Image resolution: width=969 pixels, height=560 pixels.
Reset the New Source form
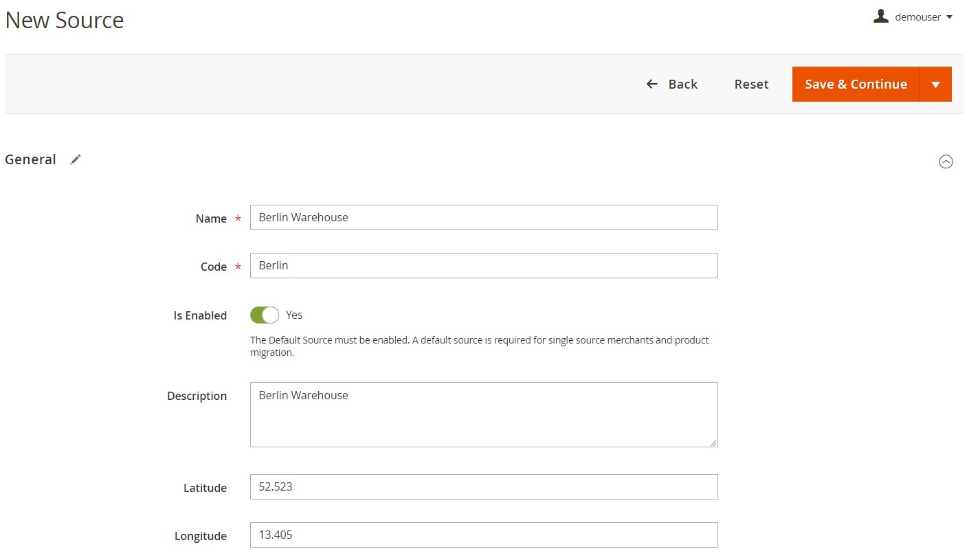pyautogui.click(x=751, y=84)
